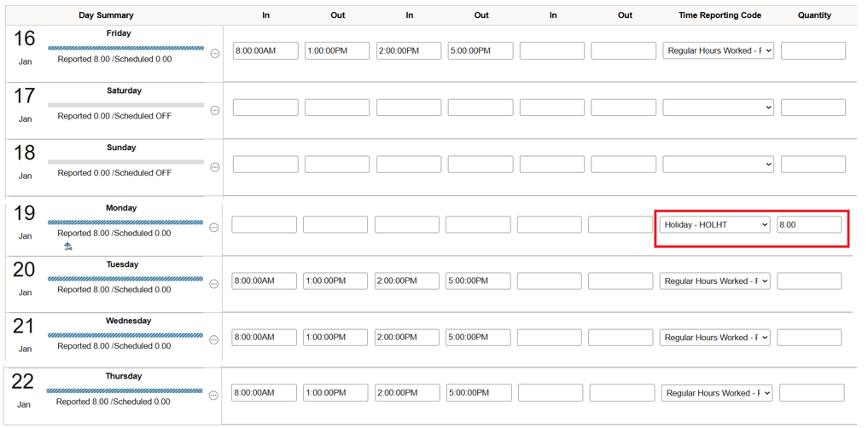Open Wednesday Jan 21 ellipsis icon
Screen dimensions: 868x428
click(x=214, y=340)
